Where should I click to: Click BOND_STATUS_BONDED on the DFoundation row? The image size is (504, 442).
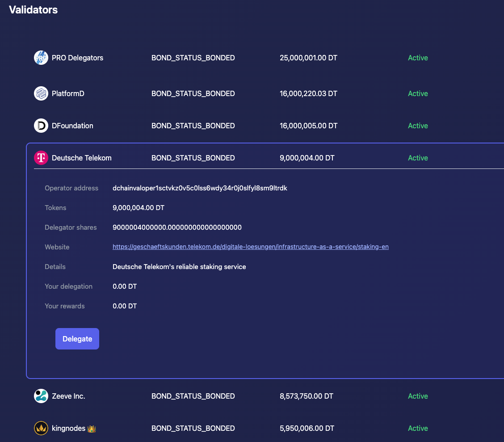point(193,126)
